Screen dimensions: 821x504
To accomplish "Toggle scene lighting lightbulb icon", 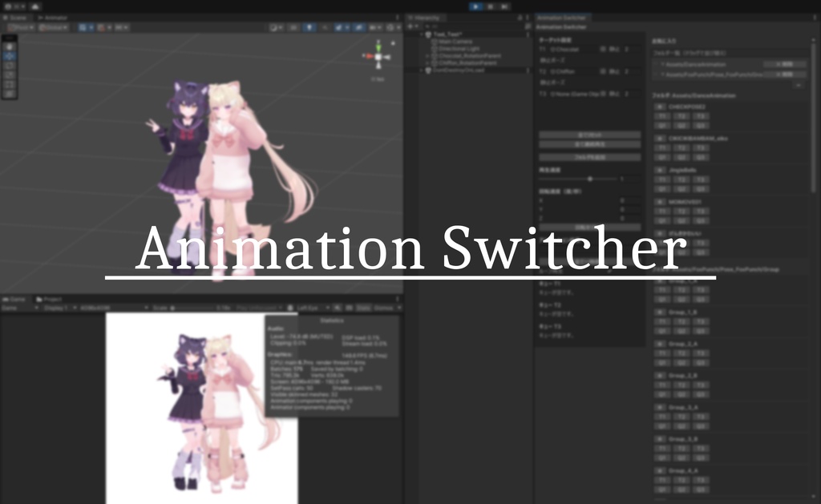I will pos(309,27).
